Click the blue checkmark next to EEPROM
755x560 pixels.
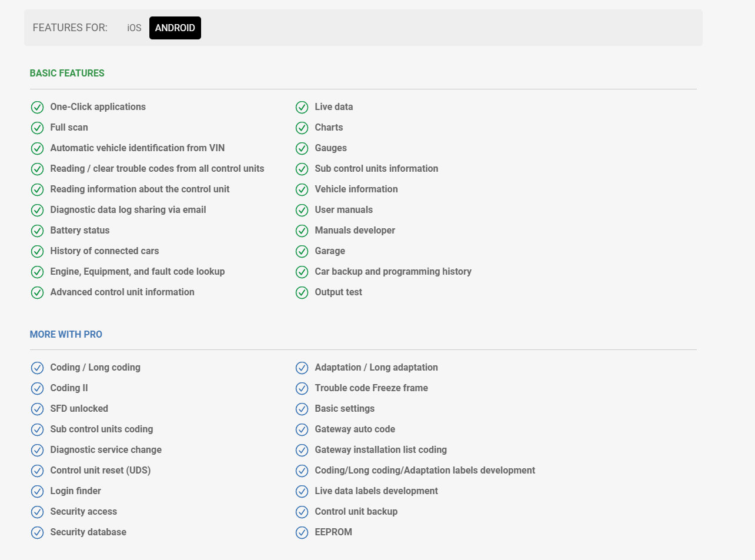click(302, 532)
